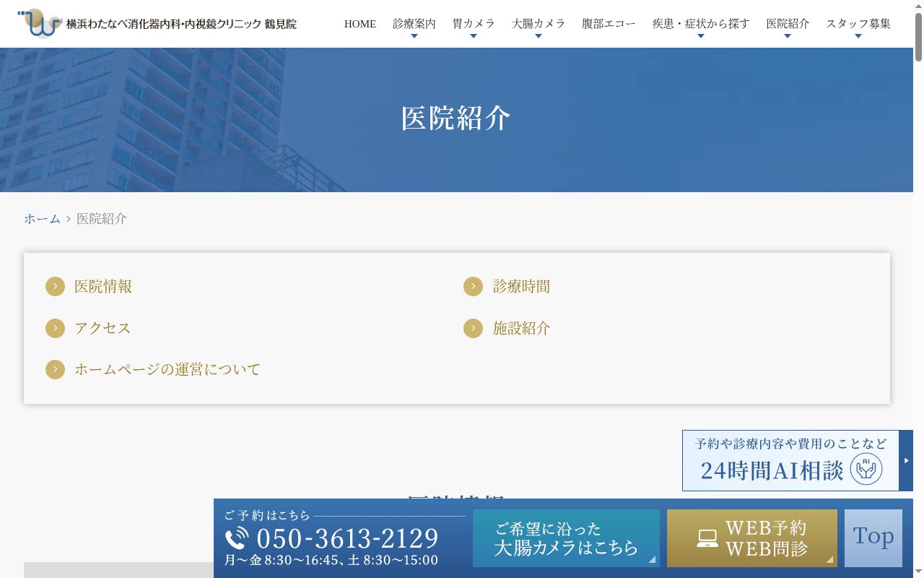The height and width of the screenshot is (578, 924).
Task: Select 大腸カメラ in the navigation bar
Action: pos(539,24)
